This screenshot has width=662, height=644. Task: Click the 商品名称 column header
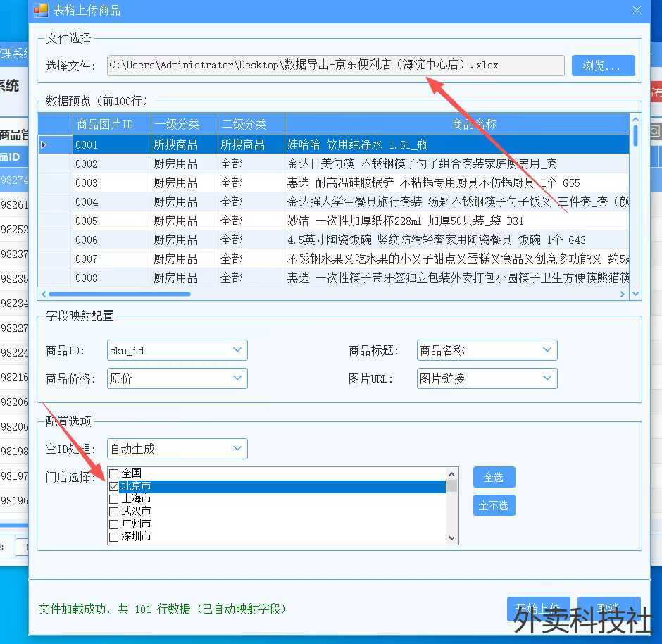(457, 124)
